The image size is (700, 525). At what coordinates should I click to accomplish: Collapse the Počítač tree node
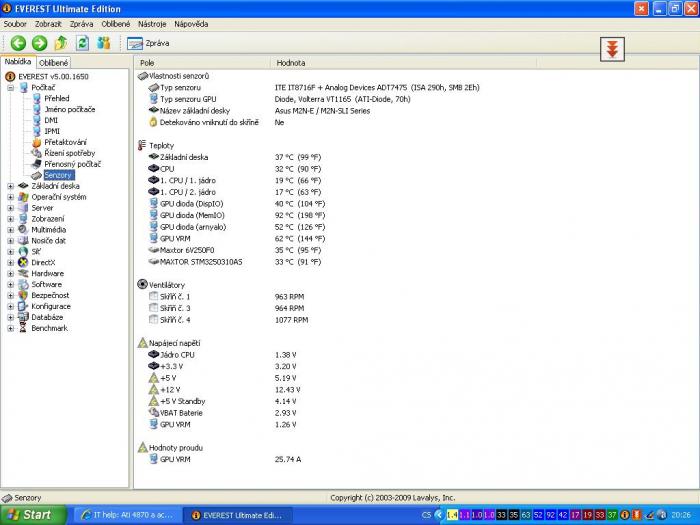click(11, 87)
